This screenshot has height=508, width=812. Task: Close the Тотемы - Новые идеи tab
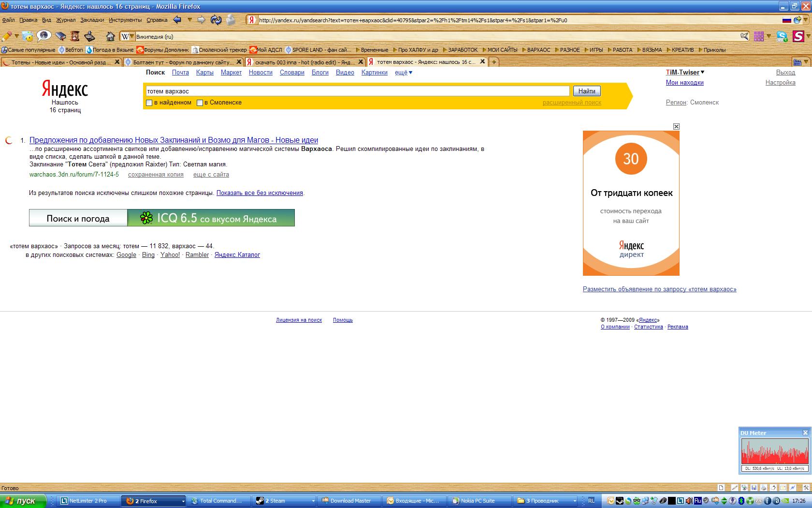pos(117,62)
